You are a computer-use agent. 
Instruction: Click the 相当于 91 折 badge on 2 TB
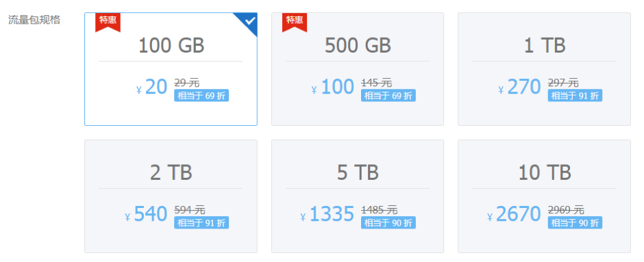click(201, 222)
